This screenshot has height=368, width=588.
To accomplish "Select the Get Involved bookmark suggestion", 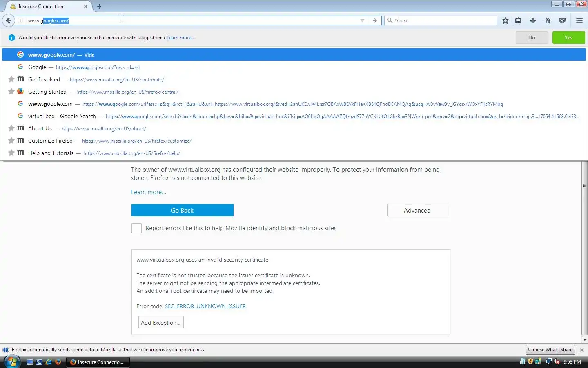I will click(294, 79).
